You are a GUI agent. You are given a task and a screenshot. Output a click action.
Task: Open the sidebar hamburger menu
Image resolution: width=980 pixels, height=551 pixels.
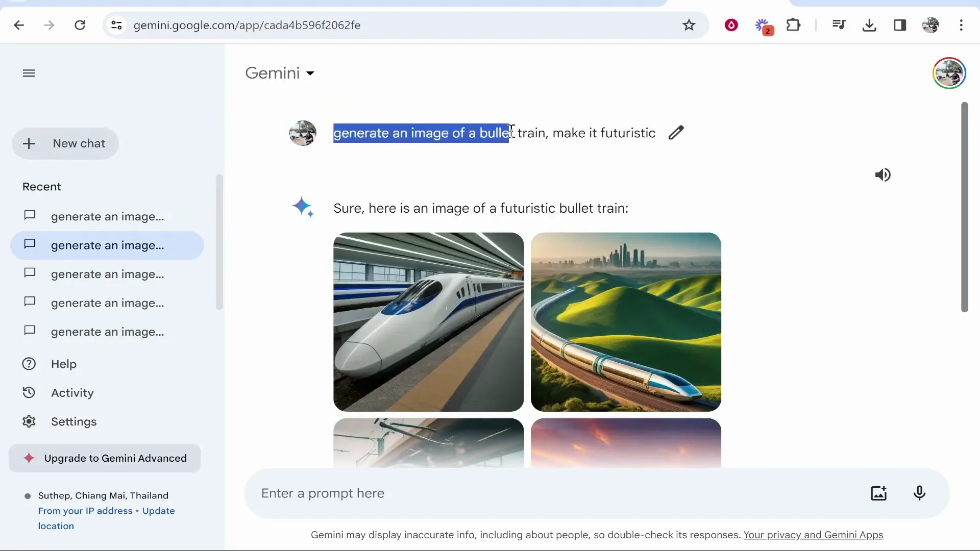(29, 73)
